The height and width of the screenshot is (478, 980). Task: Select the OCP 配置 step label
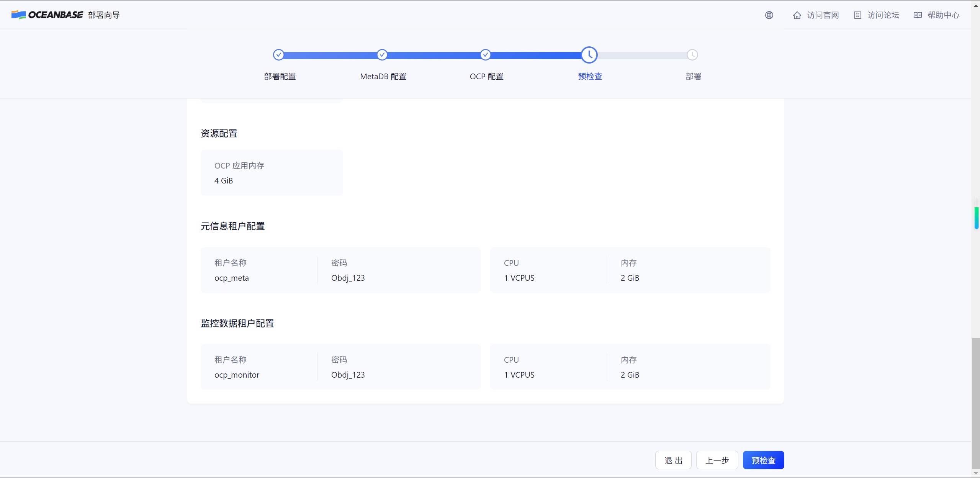click(x=487, y=76)
